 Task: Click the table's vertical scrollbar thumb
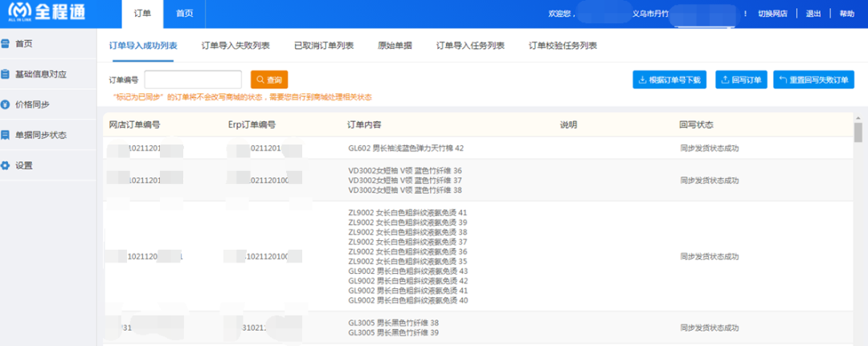pyautogui.click(x=858, y=132)
